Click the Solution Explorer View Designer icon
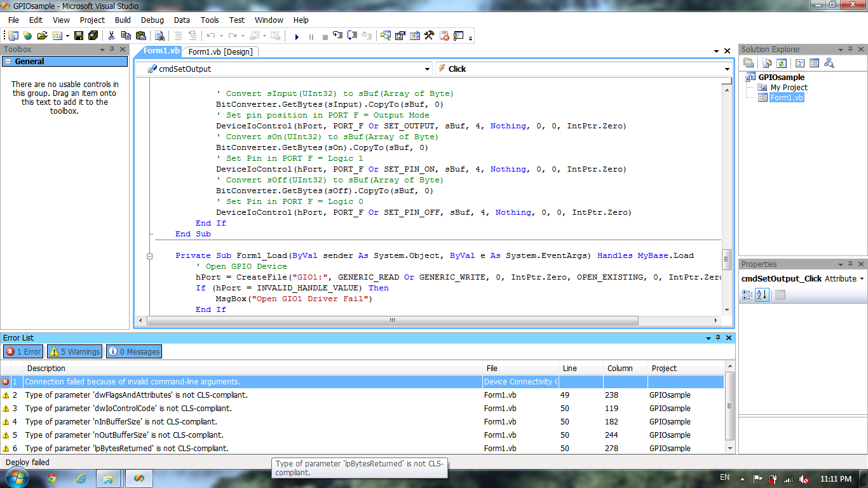 tap(814, 63)
